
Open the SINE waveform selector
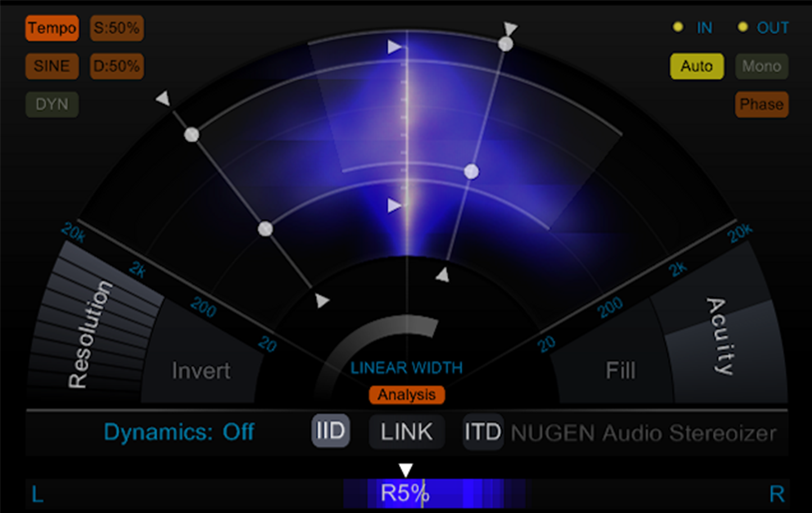coord(52,66)
